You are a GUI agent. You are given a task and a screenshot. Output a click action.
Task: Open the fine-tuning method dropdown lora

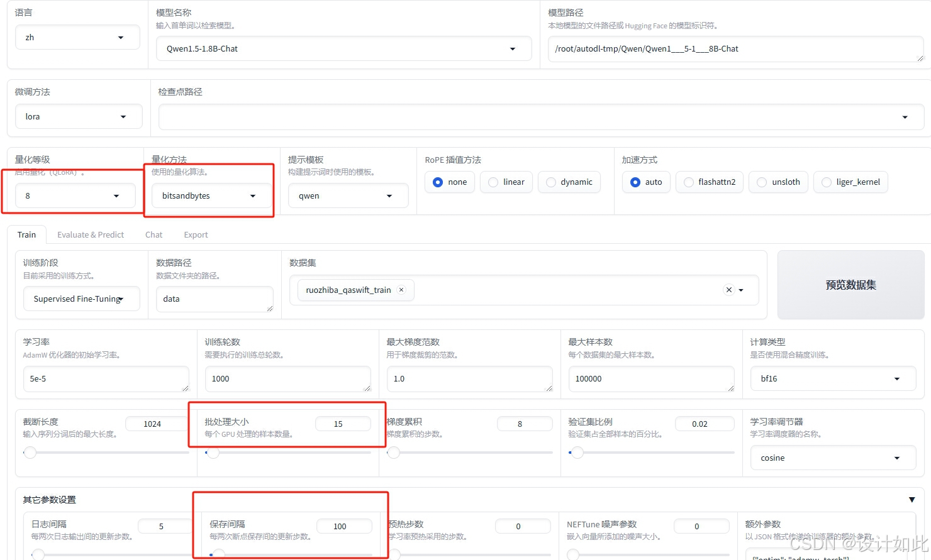pos(79,116)
